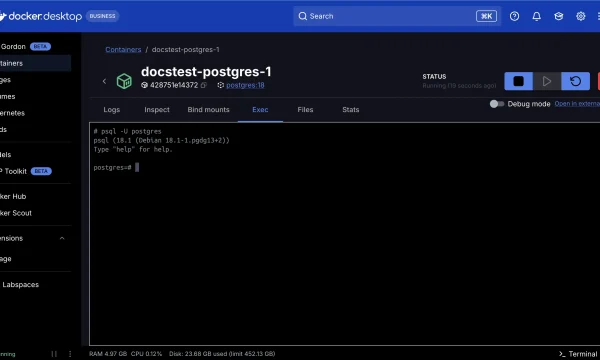
Task: Switch to the Logs tab
Action: click(x=112, y=110)
